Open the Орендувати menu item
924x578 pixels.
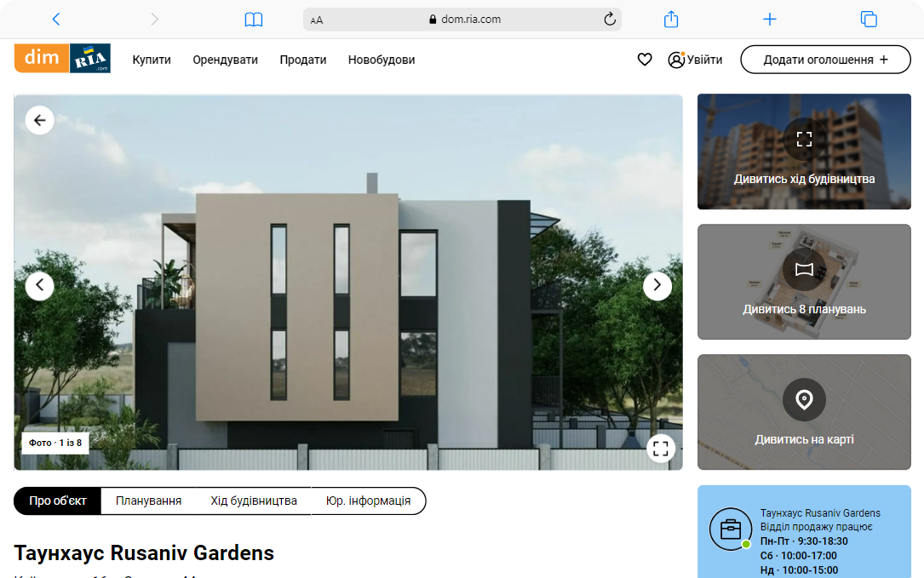(225, 60)
